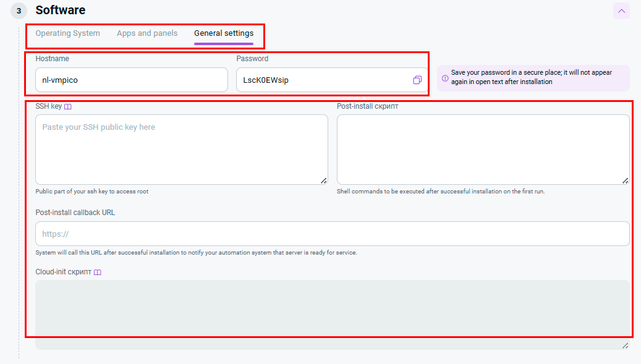
Task: Click the SSH public key text area
Action: pyautogui.click(x=181, y=150)
